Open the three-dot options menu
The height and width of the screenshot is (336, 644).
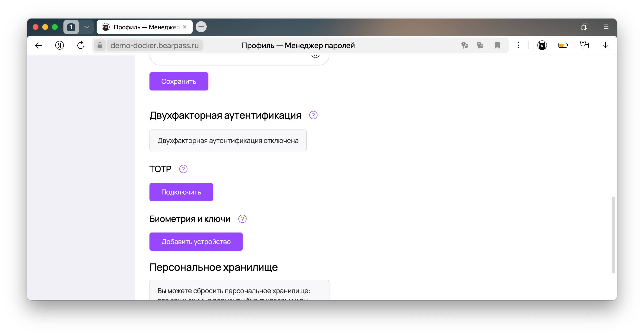(519, 45)
